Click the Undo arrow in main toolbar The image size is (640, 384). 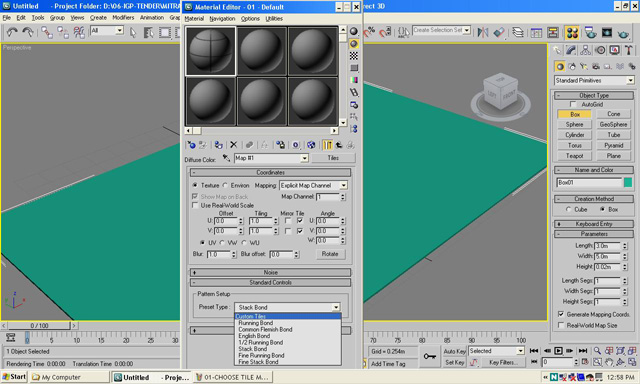pyautogui.click(x=12, y=32)
